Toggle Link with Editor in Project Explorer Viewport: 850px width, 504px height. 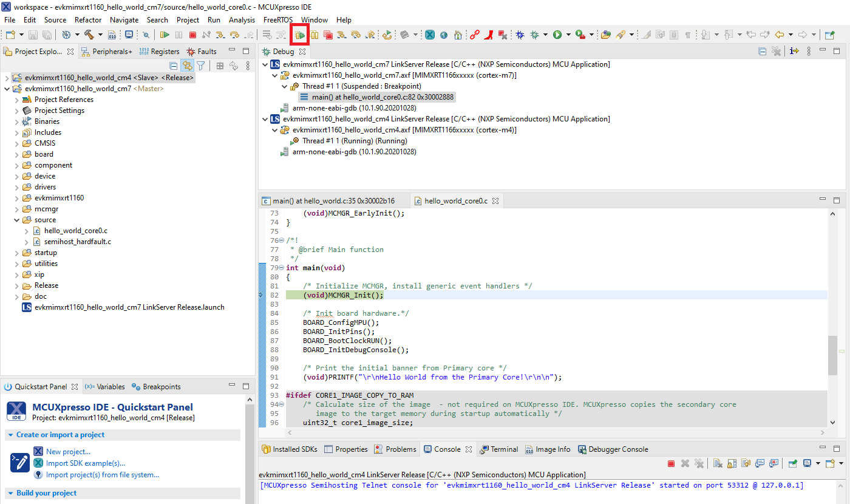click(187, 66)
